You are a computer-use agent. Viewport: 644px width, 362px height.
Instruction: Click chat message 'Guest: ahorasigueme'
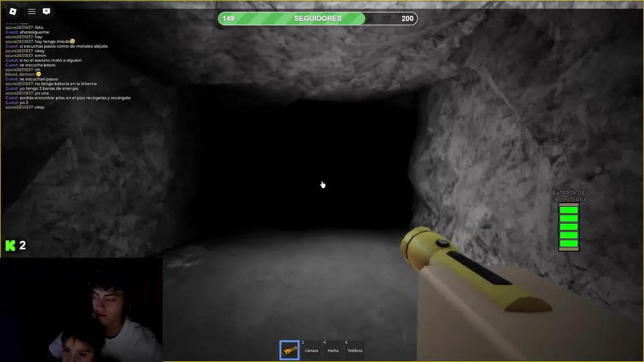pos(27,32)
